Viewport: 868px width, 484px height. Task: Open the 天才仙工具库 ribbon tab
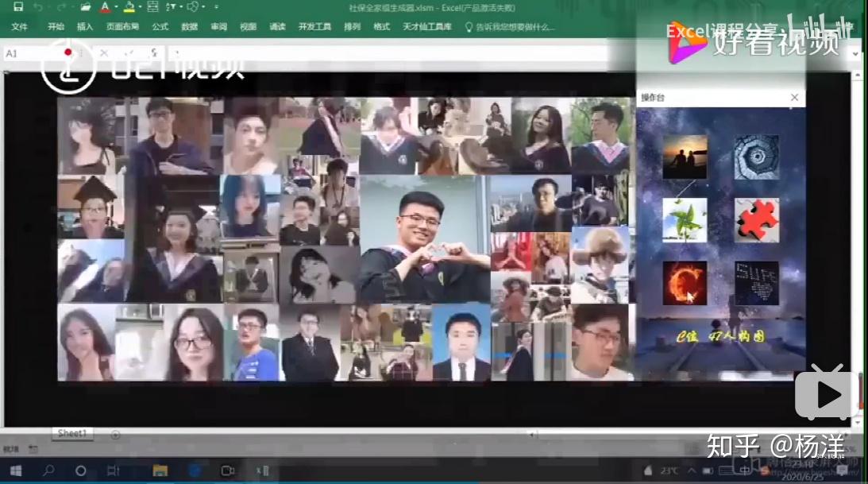[426, 26]
